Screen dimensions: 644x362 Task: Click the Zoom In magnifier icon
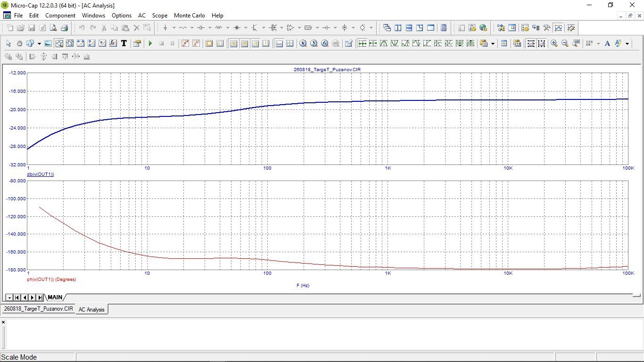click(x=554, y=43)
